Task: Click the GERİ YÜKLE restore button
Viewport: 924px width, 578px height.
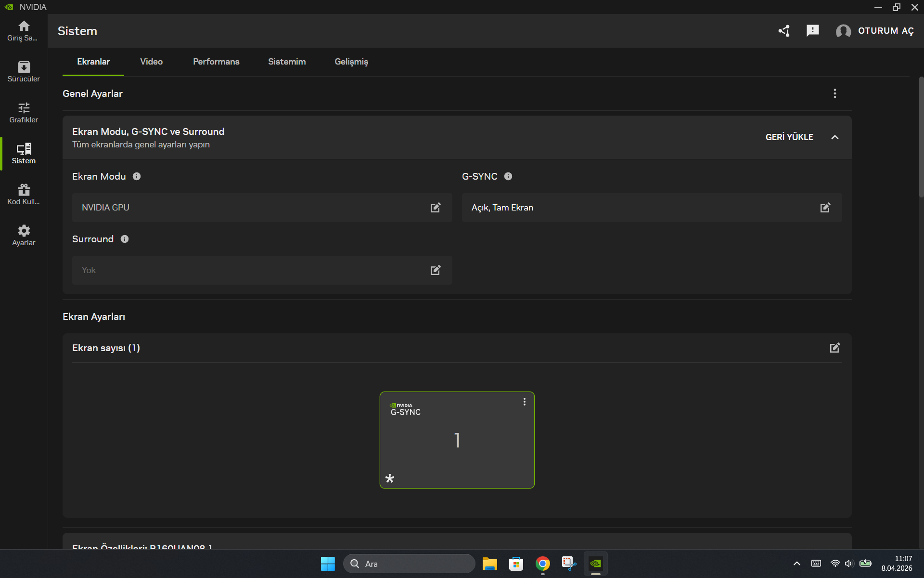Action: [789, 137]
